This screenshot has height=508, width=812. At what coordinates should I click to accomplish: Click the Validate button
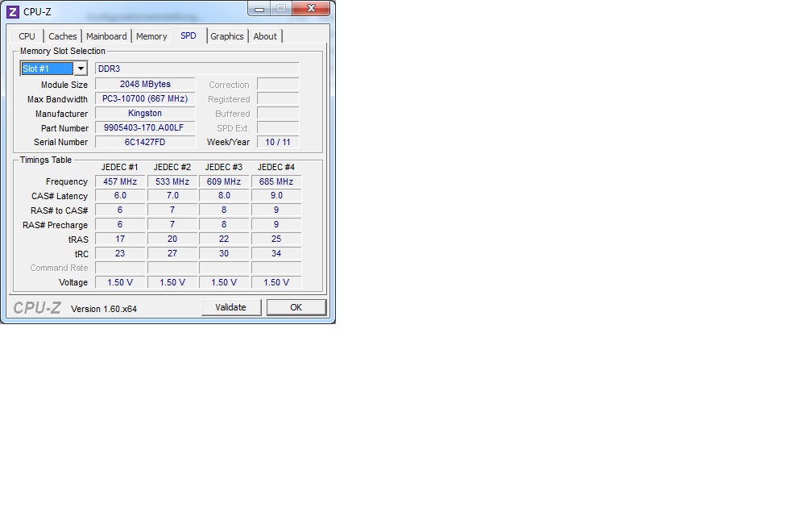[x=231, y=307]
